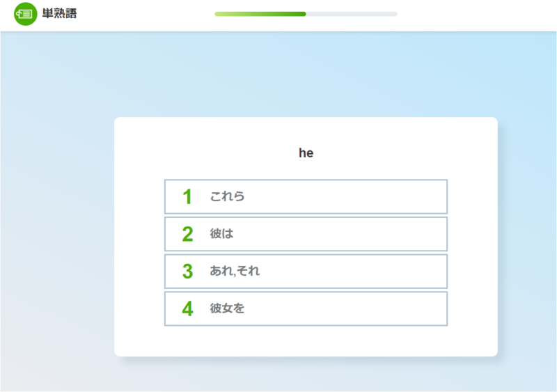Click the green vocabulary card logo icon
This screenshot has height=392, width=557.
25,14
